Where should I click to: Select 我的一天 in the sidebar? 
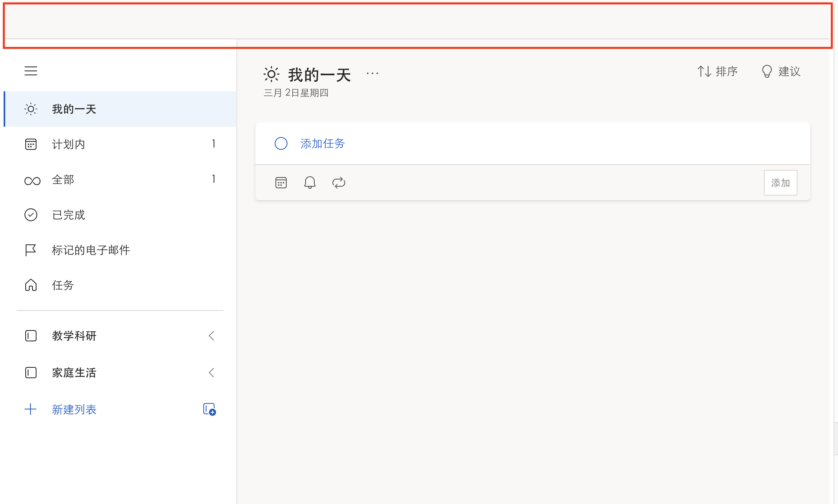74,109
